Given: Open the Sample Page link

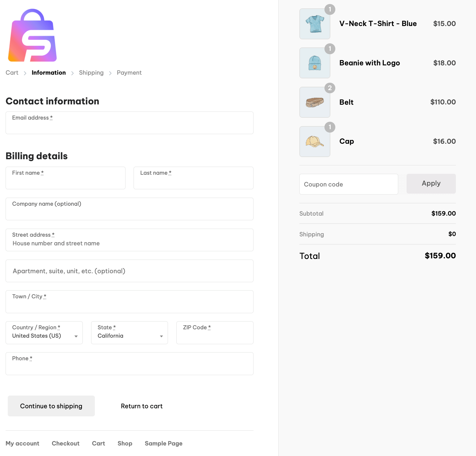Looking at the screenshot, I should [163, 443].
